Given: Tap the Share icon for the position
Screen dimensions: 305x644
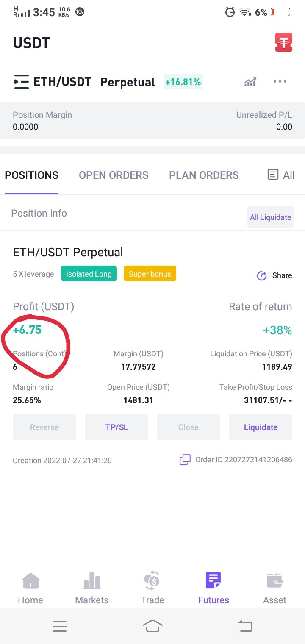Looking at the screenshot, I should tap(262, 275).
